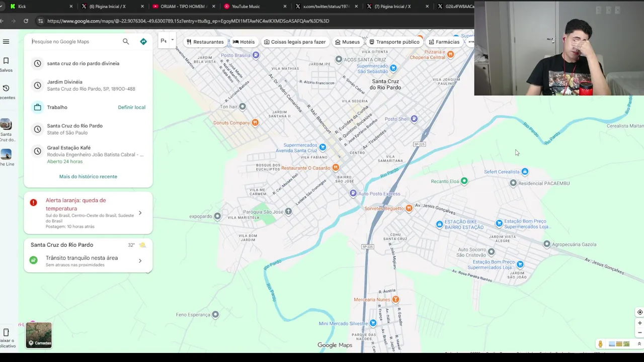Click the Auto Socorro São Cristóvão pin

pos(491,251)
